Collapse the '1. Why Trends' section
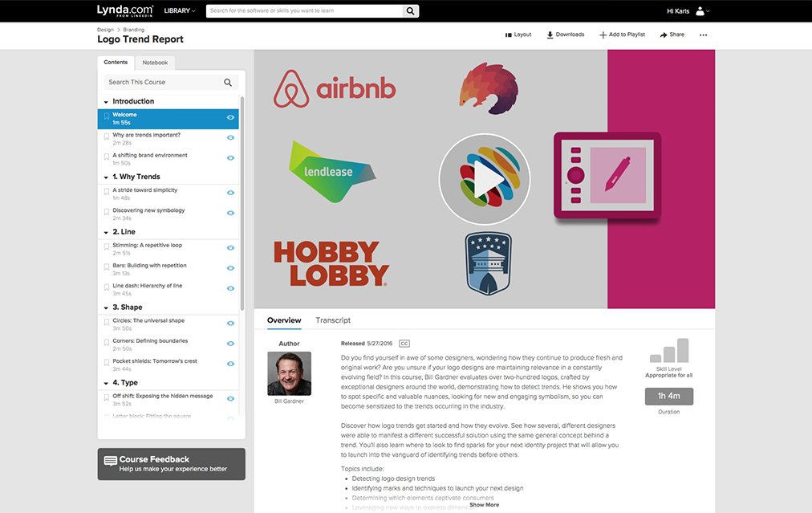The height and width of the screenshot is (513, 812). click(106, 177)
